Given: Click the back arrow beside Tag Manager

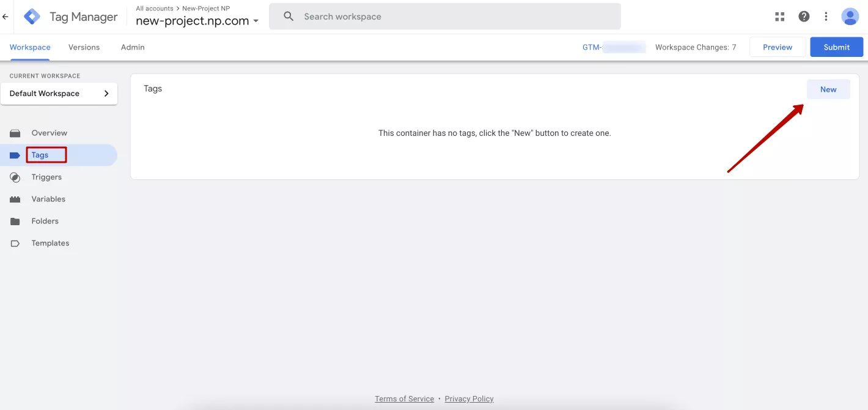Looking at the screenshot, I should tap(6, 17).
